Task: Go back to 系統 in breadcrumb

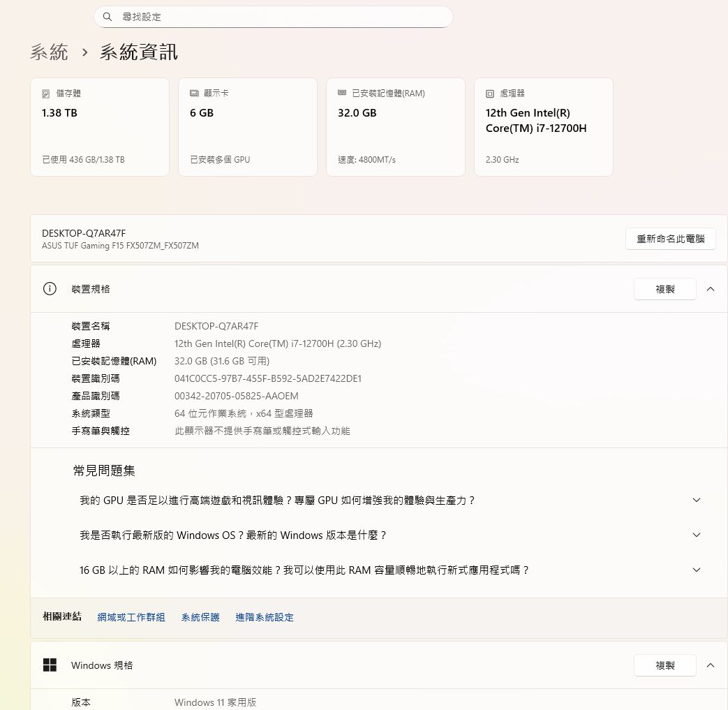Action: click(50, 52)
